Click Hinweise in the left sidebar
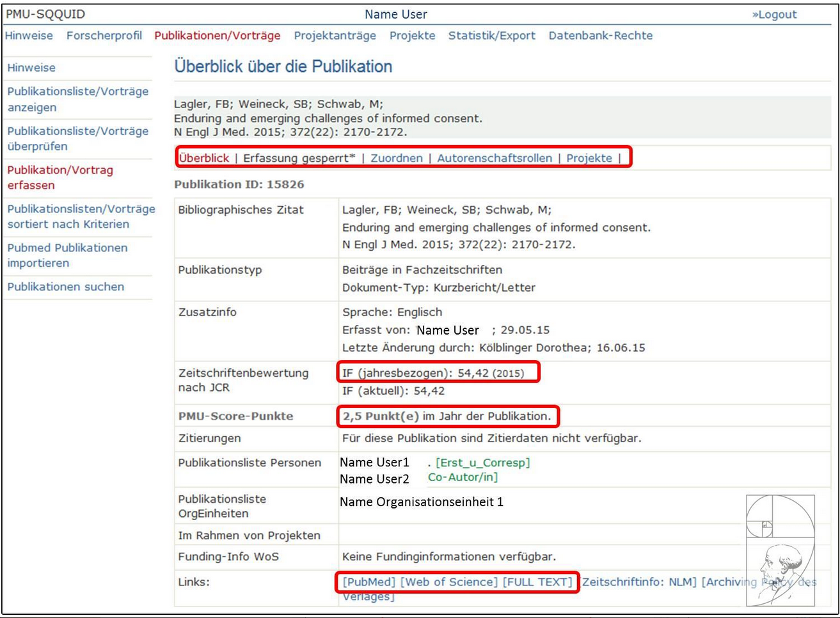The image size is (840, 618). pos(31,68)
